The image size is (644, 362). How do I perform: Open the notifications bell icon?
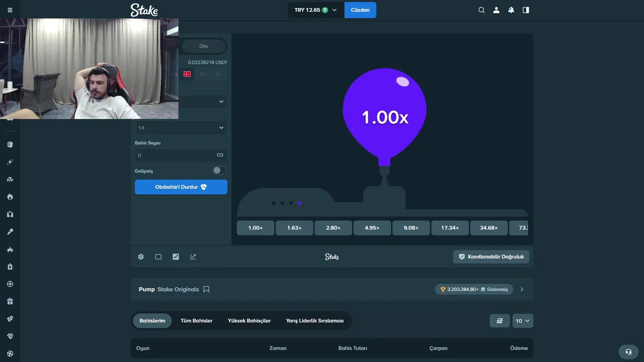point(511,10)
